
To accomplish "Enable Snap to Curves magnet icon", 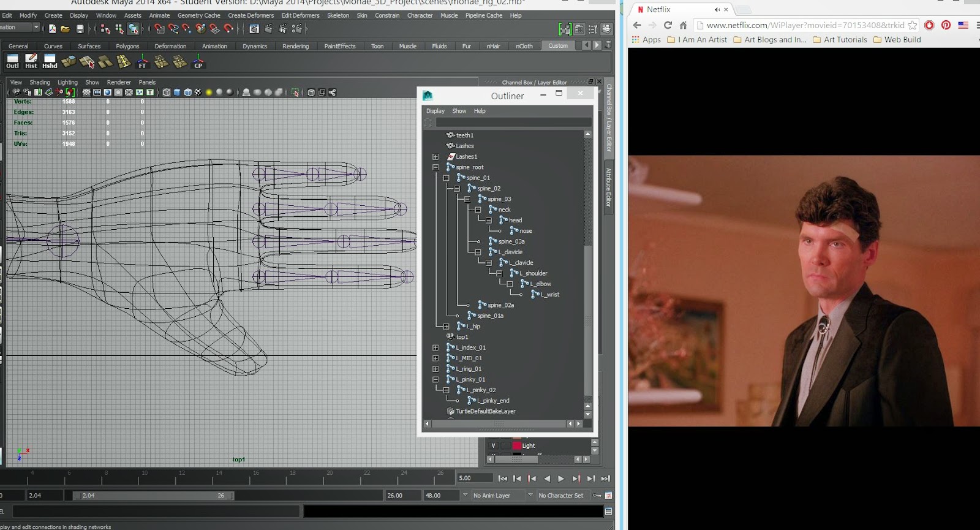I will pyautogui.click(x=173, y=29).
